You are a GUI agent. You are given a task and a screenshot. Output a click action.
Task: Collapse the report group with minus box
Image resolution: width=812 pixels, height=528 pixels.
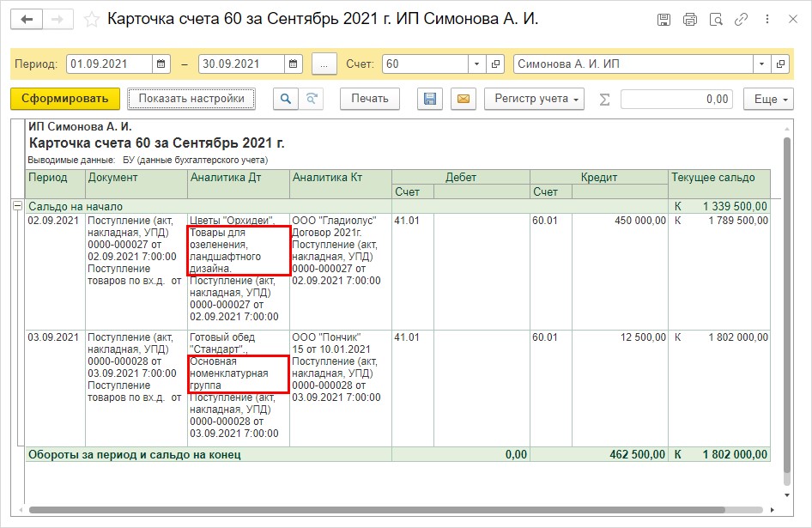tap(17, 206)
